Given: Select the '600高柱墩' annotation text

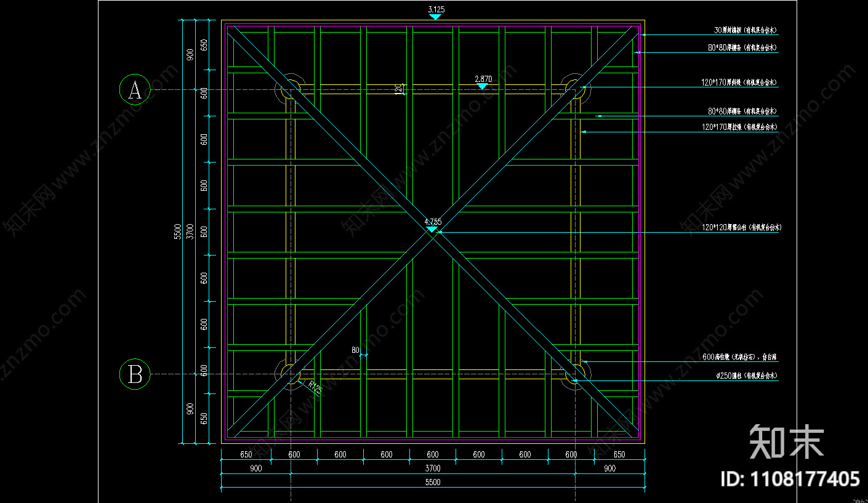Looking at the screenshot, I should tap(739, 357).
